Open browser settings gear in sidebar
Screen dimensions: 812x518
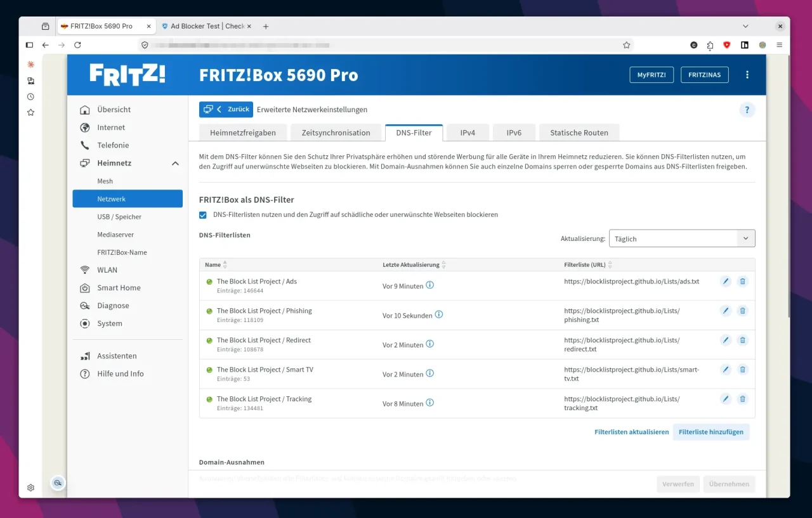pyautogui.click(x=30, y=488)
